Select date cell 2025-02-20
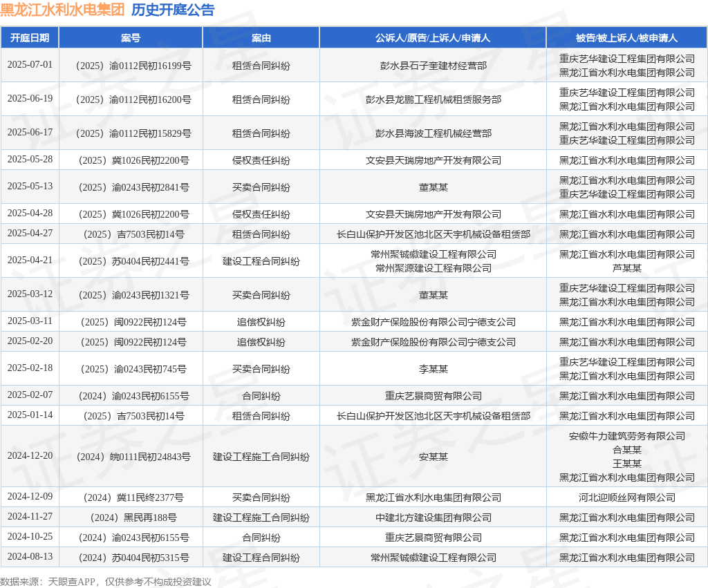The height and width of the screenshot is (588, 708). [30, 341]
